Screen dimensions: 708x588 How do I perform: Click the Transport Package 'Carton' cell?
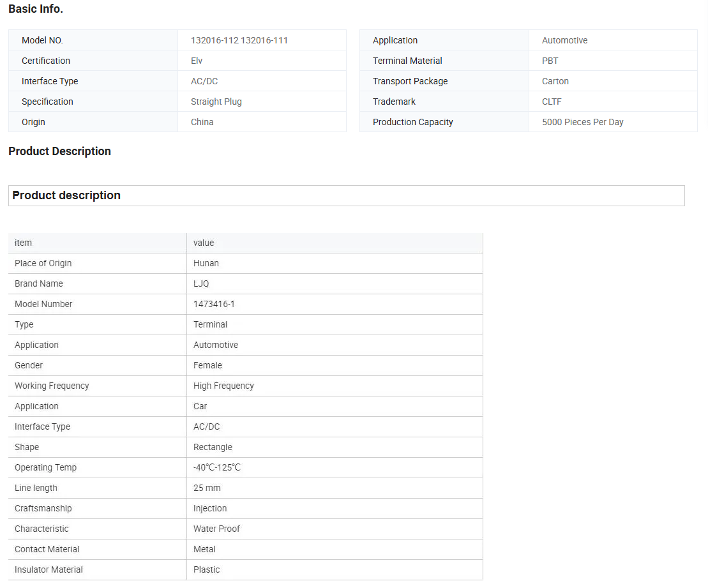click(555, 81)
